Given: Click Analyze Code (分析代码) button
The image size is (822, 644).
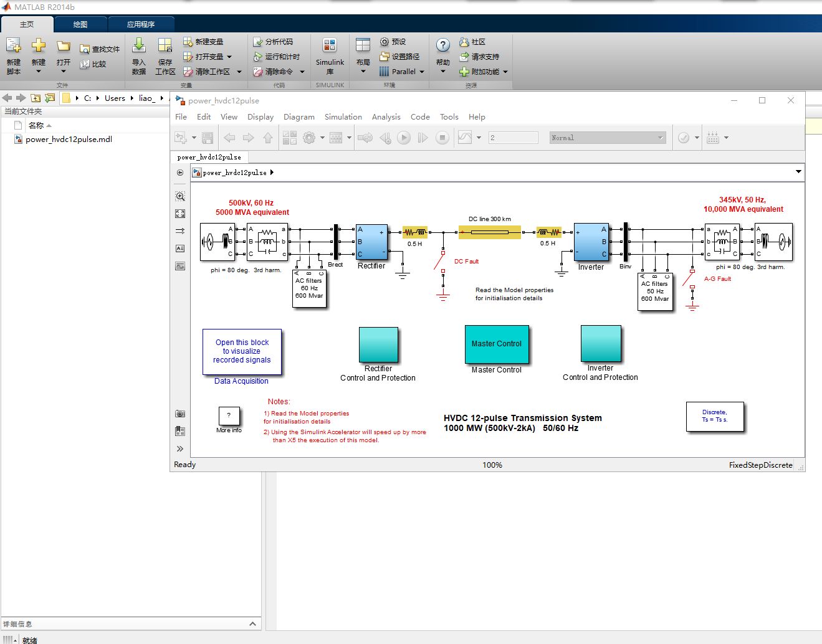Looking at the screenshot, I should tap(273, 42).
